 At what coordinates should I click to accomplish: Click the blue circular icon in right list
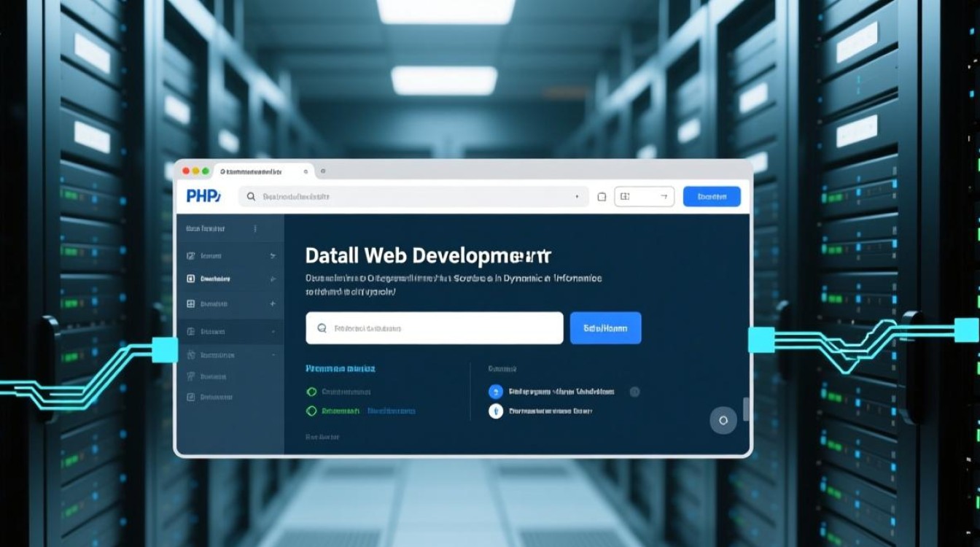496,392
